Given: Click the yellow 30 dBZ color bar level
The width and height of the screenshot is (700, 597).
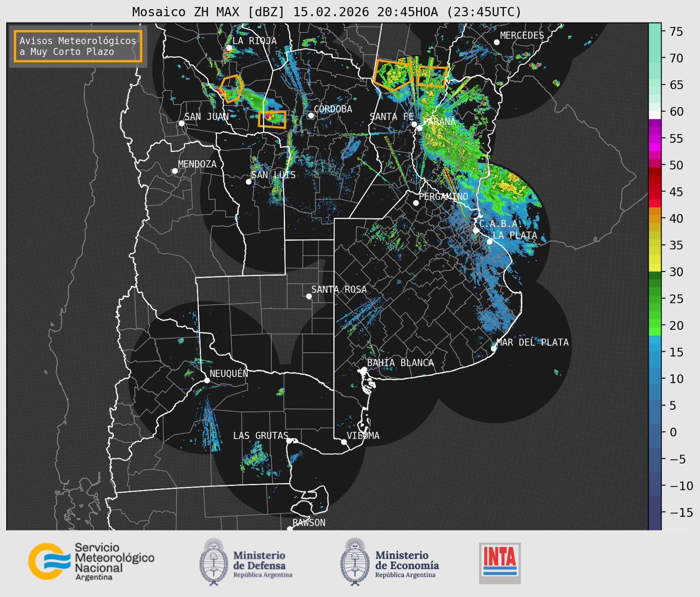Looking at the screenshot, I should pos(654,268).
